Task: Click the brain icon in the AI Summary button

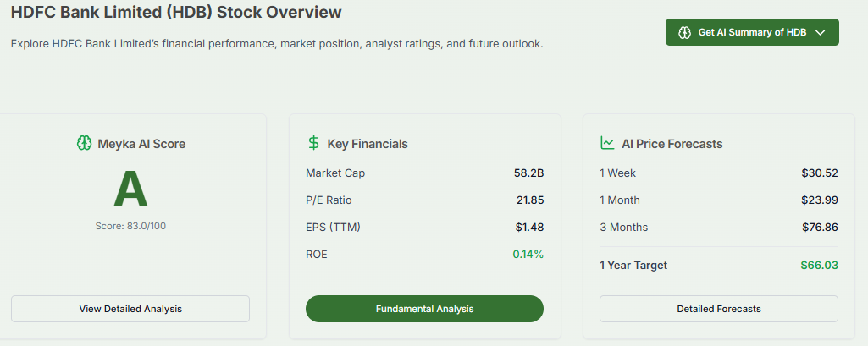Action: (x=685, y=32)
